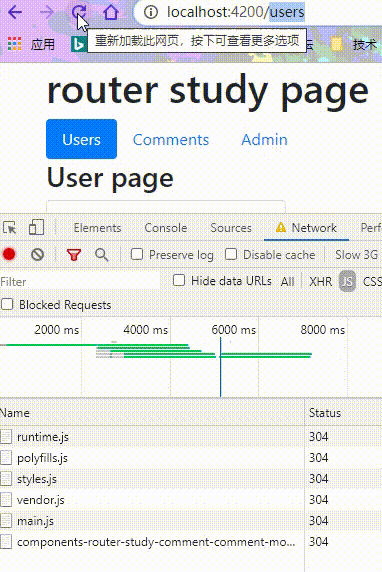Switch to the Sources tab
382x572 pixels.
(x=231, y=228)
